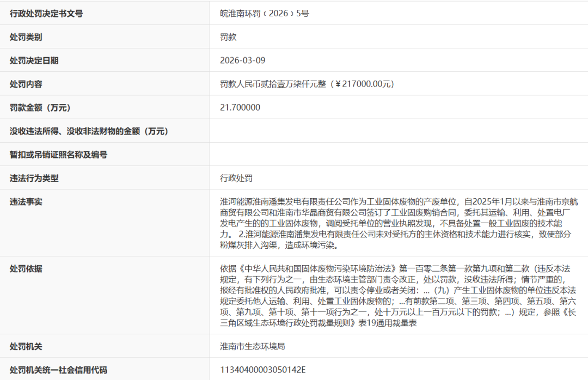Click the label 行政处罚决定书文号

tap(46, 14)
